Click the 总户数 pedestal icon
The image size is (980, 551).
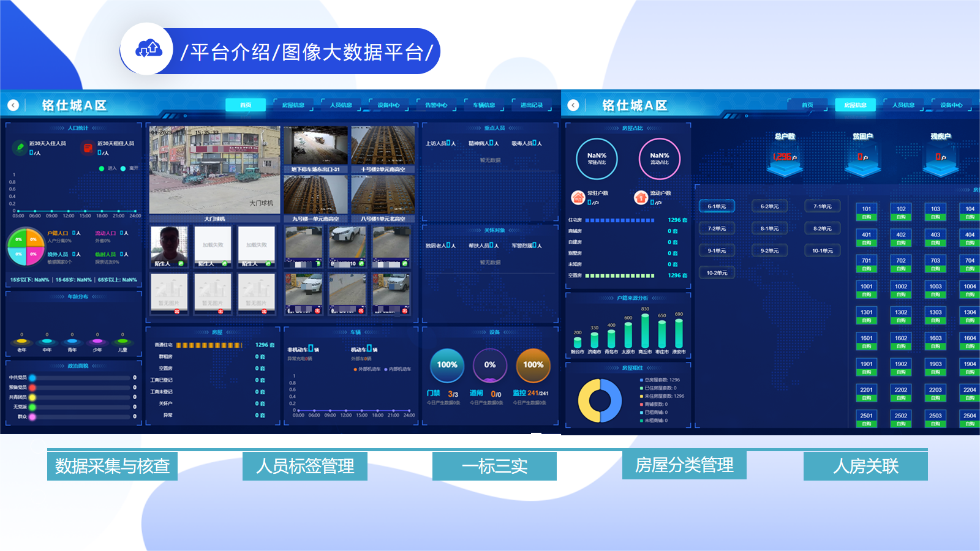(785, 161)
